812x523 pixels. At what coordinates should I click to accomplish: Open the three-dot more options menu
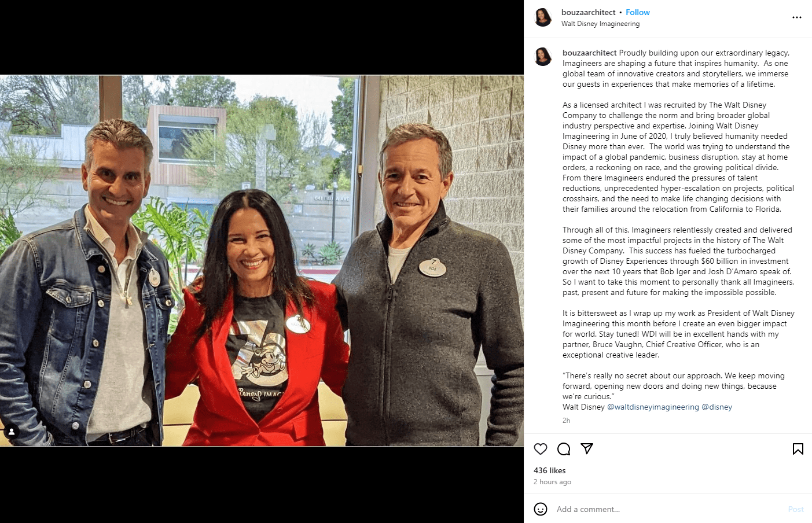click(797, 17)
